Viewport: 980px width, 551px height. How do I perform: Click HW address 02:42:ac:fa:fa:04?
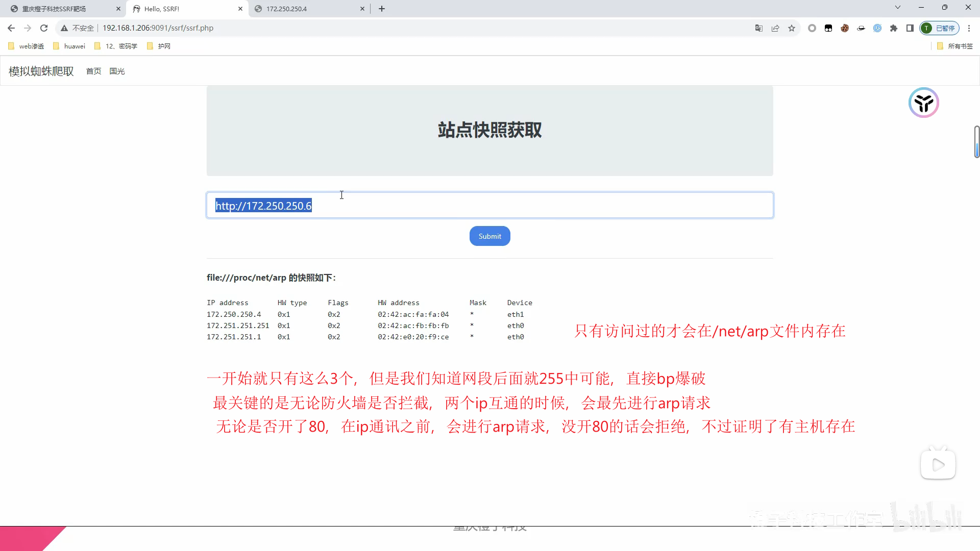click(413, 314)
